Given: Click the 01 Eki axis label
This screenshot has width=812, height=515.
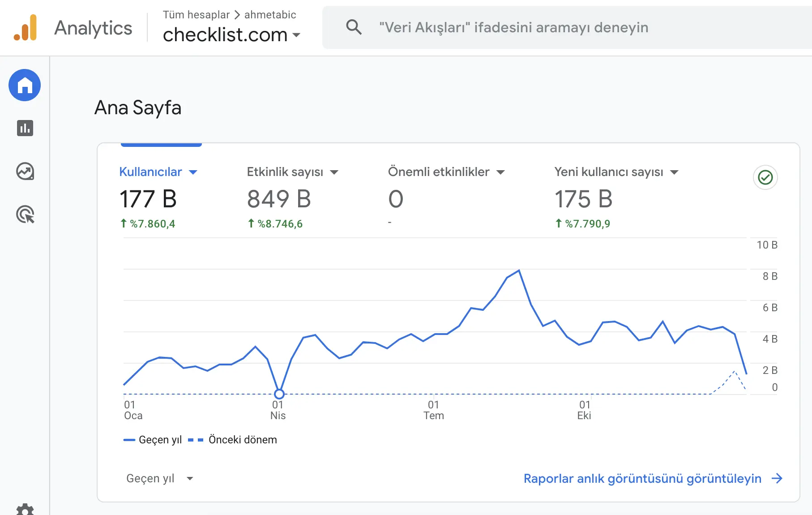Looking at the screenshot, I should pos(584,410).
